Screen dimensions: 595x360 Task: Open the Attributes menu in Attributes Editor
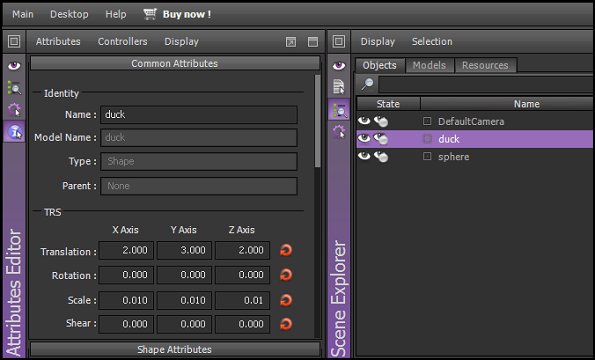(x=58, y=41)
